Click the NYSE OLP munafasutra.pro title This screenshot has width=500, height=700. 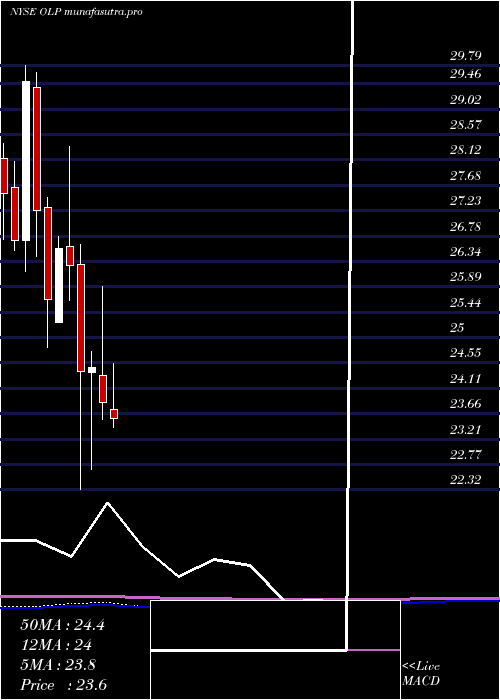click(76, 12)
